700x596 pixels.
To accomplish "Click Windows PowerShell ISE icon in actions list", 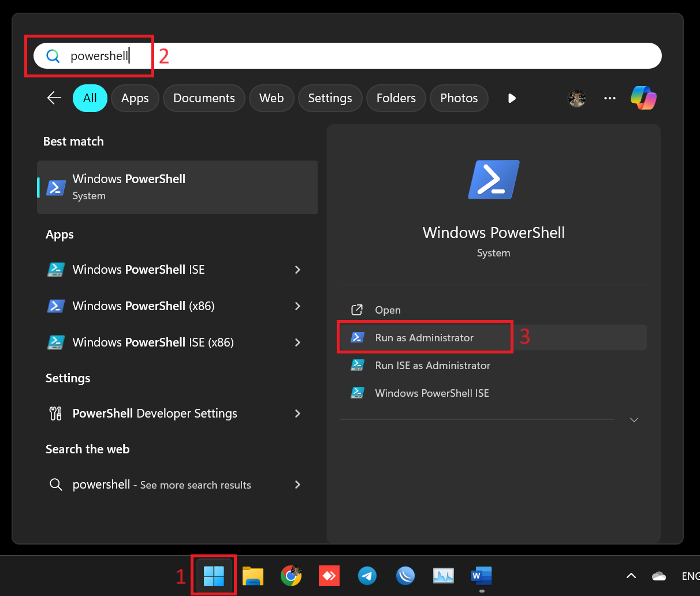I will pos(358,393).
